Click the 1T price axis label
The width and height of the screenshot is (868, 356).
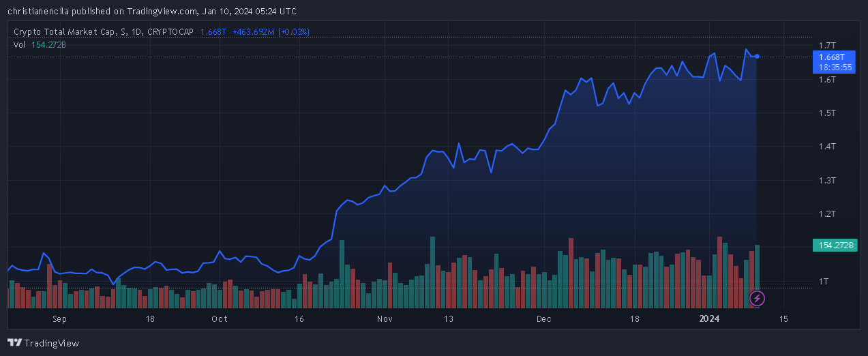tap(824, 281)
